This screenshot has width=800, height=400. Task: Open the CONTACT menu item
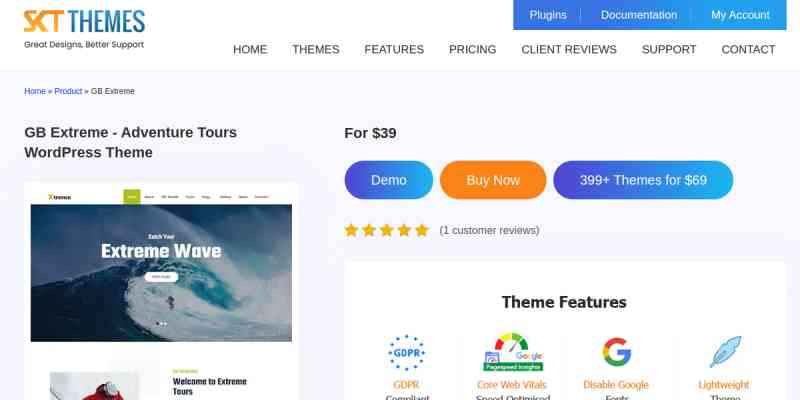click(x=748, y=49)
